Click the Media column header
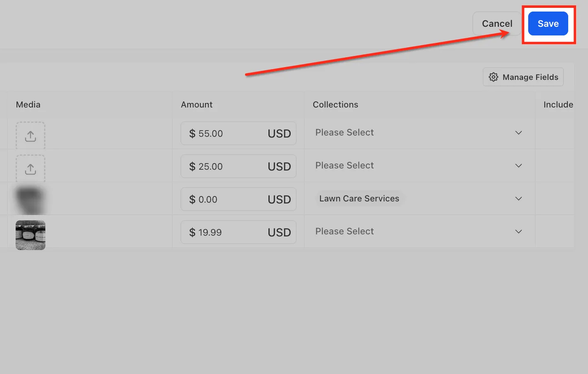Screen dimensions: 588x374 (x=28, y=105)
